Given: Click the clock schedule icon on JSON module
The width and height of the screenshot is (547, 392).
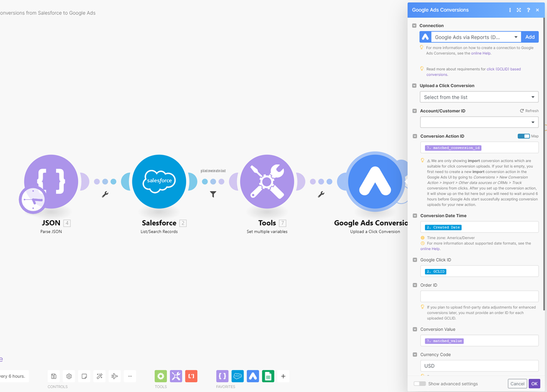Looking at the screenshot, I should (x=33, y=200).
